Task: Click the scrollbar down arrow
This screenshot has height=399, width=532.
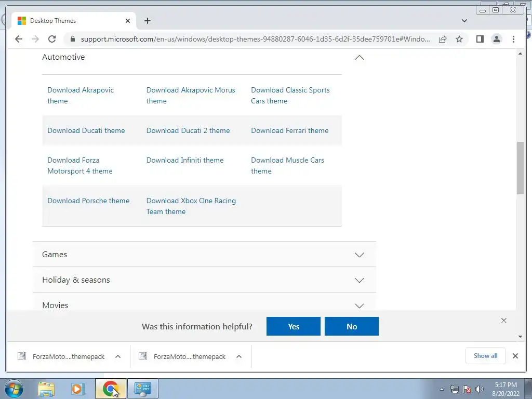Action: 520,337
